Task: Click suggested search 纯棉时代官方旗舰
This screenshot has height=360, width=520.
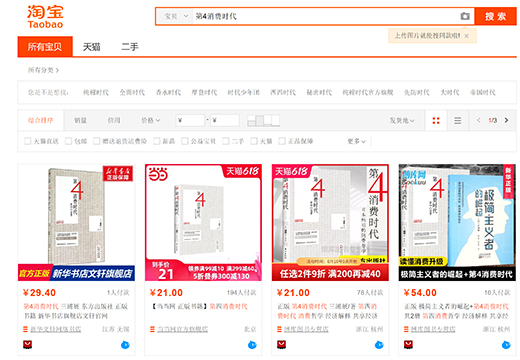Action: coord(368,92)
